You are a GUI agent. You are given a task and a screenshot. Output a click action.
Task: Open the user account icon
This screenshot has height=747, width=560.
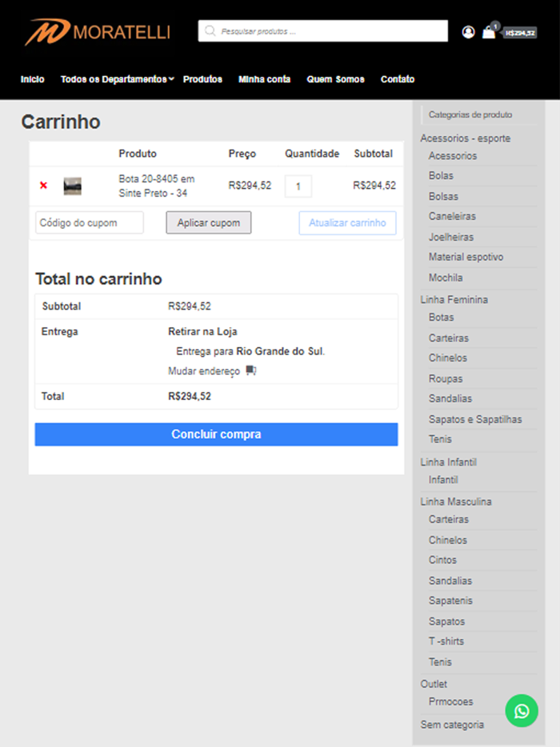click(x=468, y=32)
